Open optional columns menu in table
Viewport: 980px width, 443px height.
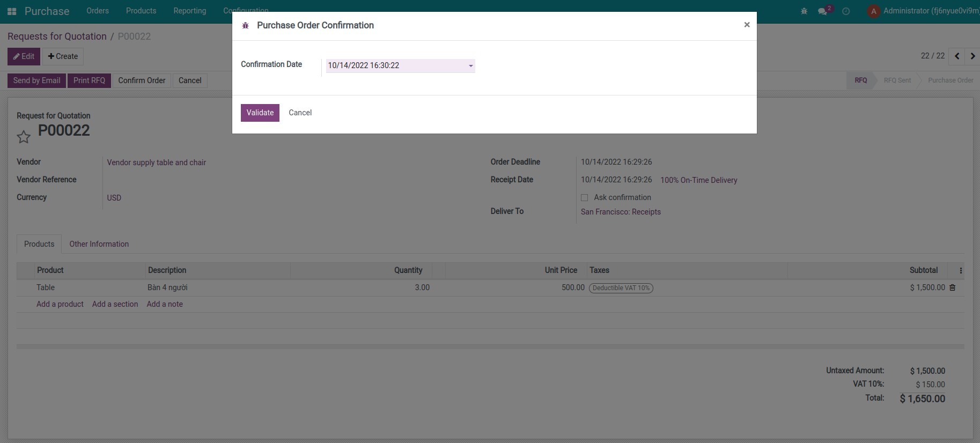pyautogui.click(x=961, y=271)
